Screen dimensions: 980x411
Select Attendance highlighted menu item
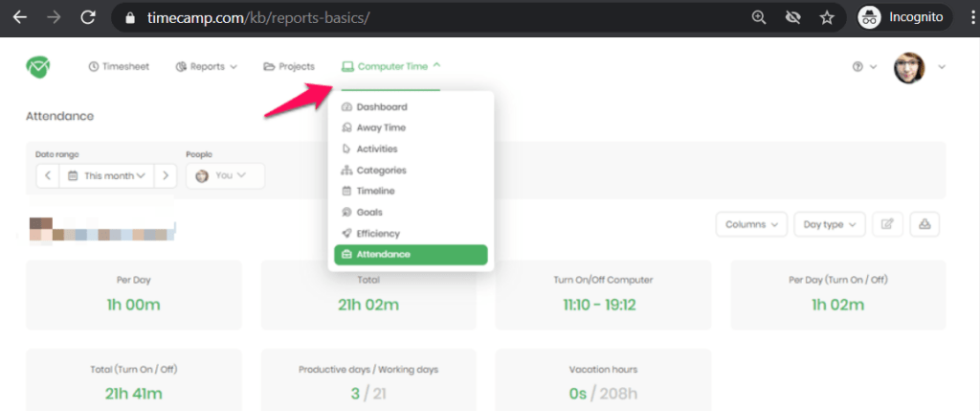tap(411, 255)
